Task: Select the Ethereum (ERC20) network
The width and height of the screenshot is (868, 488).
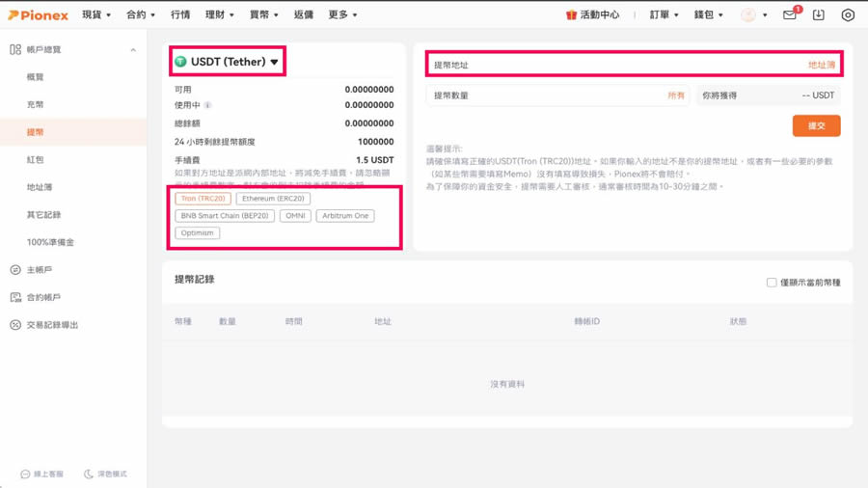Action: click(x=273, y=199)
